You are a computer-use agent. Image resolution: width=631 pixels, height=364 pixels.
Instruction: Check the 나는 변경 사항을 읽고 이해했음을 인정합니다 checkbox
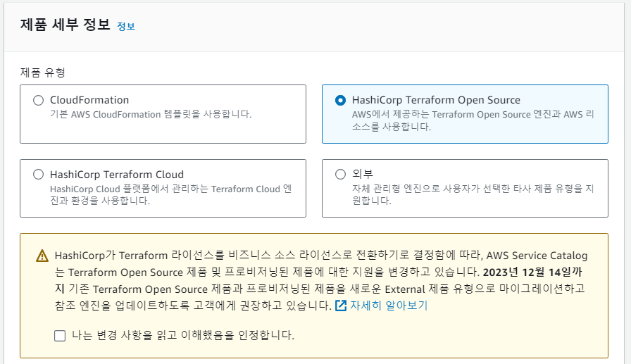click(60, 335)
